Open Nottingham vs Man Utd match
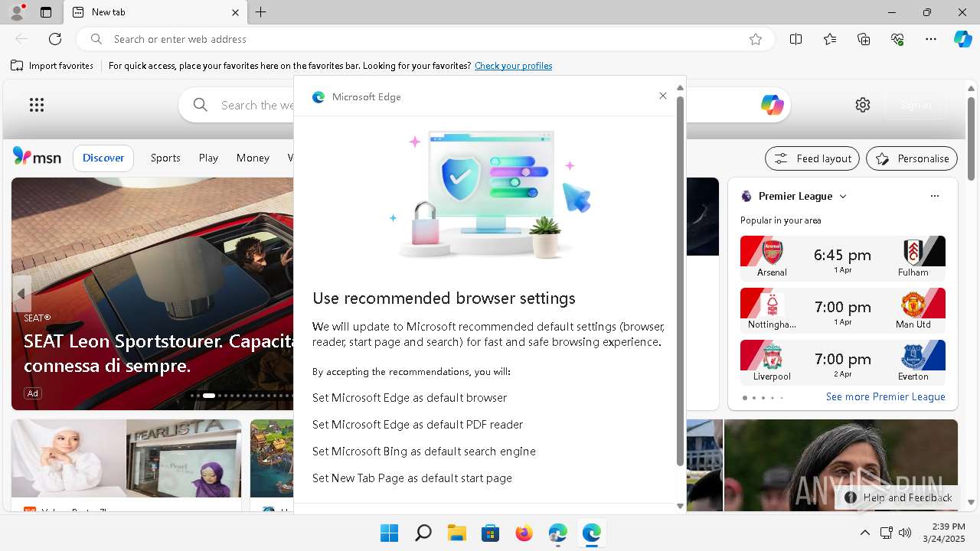Image resolution: width=980 pixels, height=551 pixels. (x=843, y=310)
